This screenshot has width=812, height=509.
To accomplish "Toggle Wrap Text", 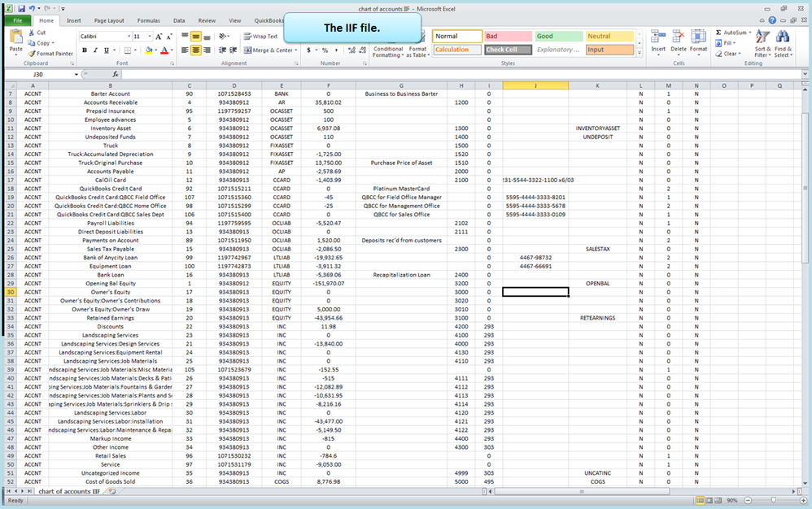I will click(260, 37).
